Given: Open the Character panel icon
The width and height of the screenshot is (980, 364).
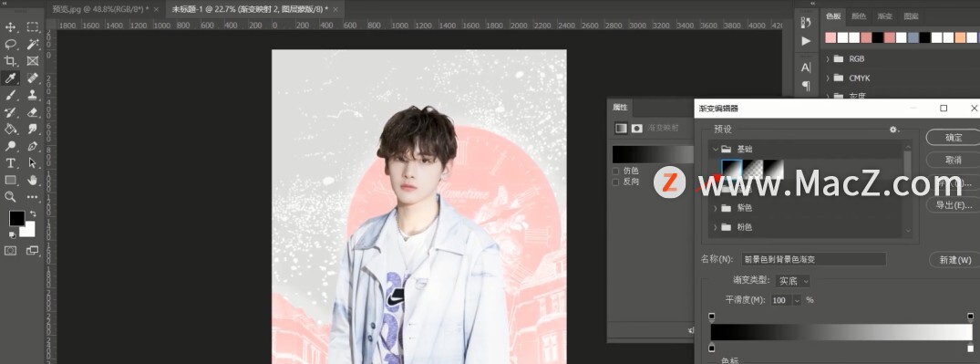Looking at the screenshot, I should 806,67.
